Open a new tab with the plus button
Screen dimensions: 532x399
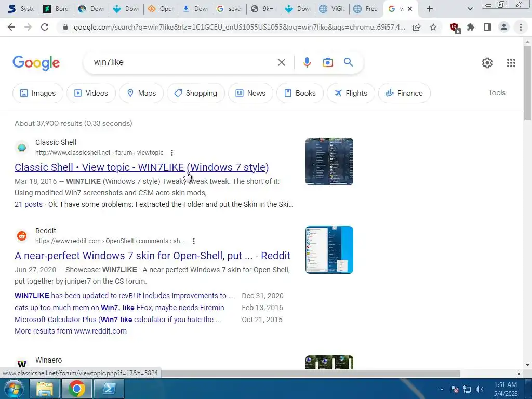(x=430, y=9)
